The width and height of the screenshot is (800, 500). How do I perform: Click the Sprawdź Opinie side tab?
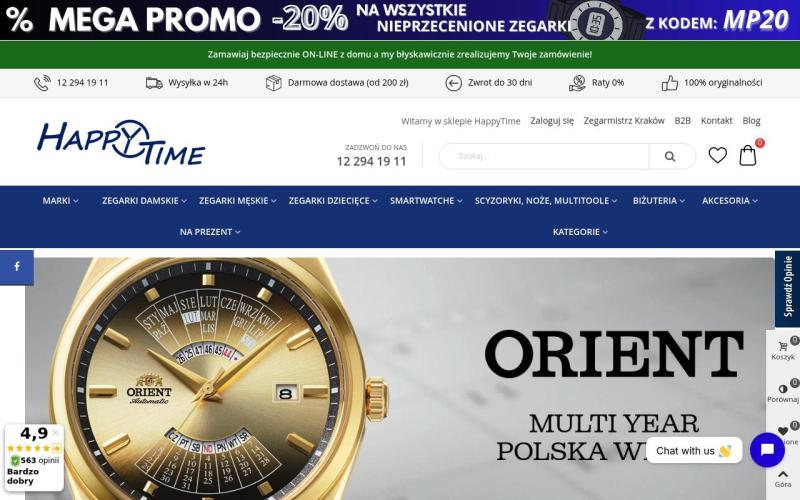click(787, 288)
